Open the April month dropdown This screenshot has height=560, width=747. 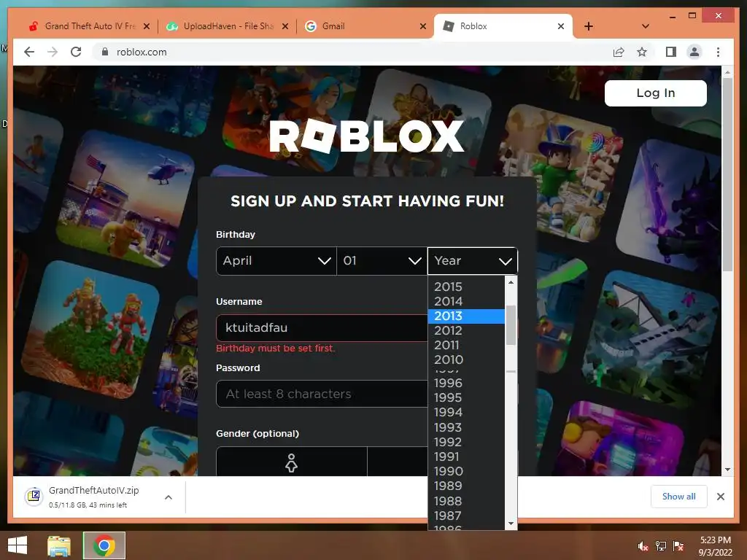coord(276,261)
